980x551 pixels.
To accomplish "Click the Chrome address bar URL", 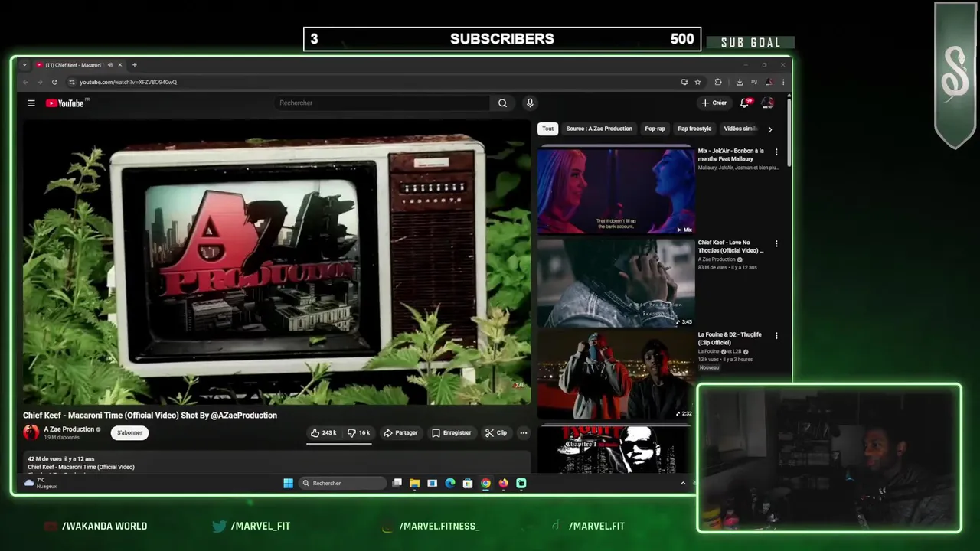I will pos(128,82).
